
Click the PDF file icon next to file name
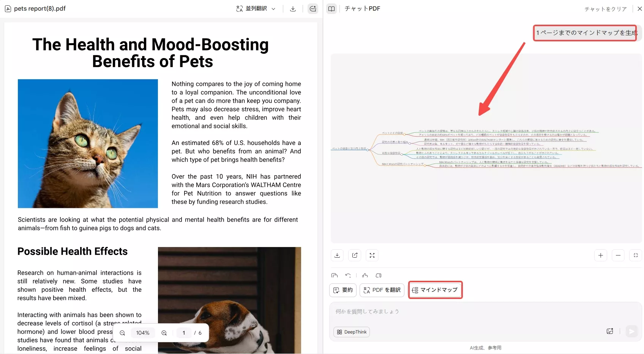point(8,9)
